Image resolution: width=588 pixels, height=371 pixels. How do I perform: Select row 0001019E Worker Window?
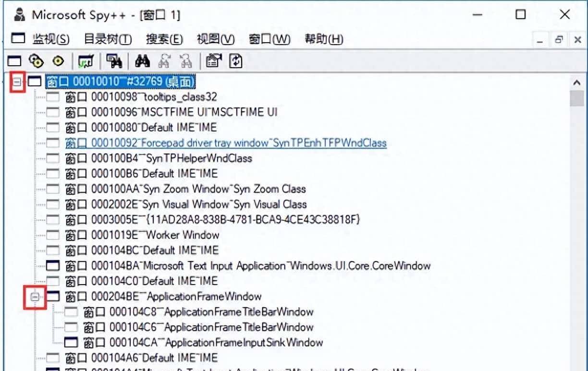142,235
